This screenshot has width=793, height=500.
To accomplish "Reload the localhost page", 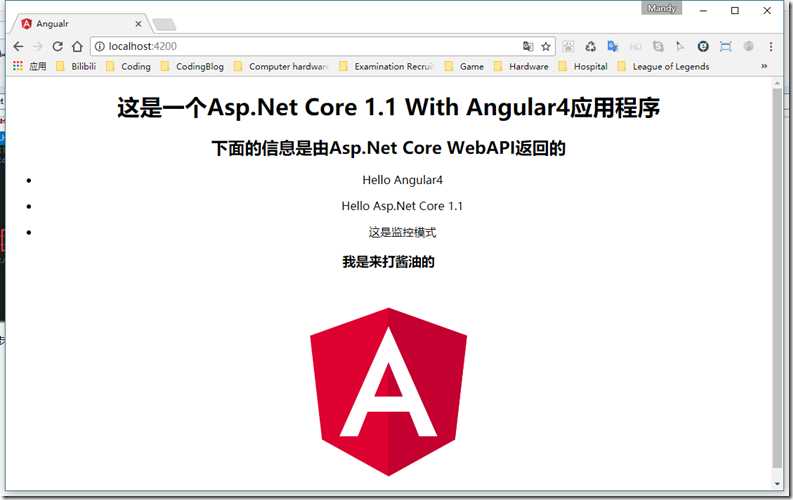I will 57,47.
